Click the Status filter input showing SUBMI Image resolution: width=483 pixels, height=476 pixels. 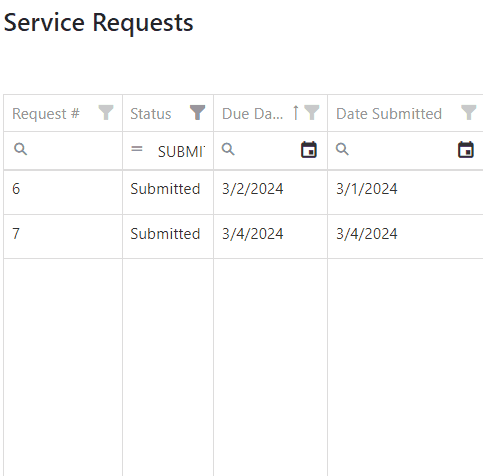tap(182, 152)
